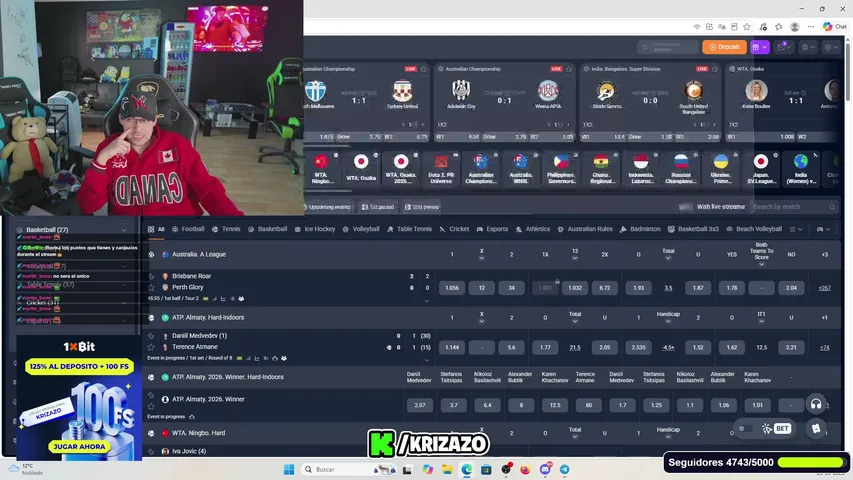
Task: Select the WTA Osaka league tile
Action: (x=361, y=169)
